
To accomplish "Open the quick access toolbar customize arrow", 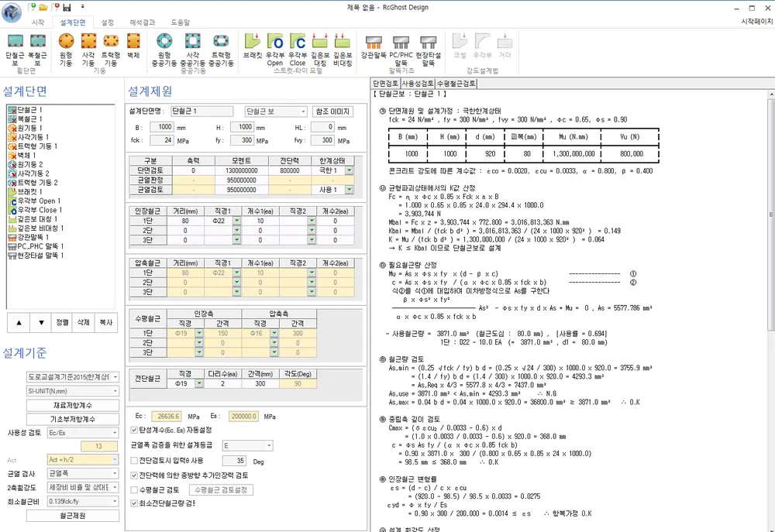I will coord(83,7).
